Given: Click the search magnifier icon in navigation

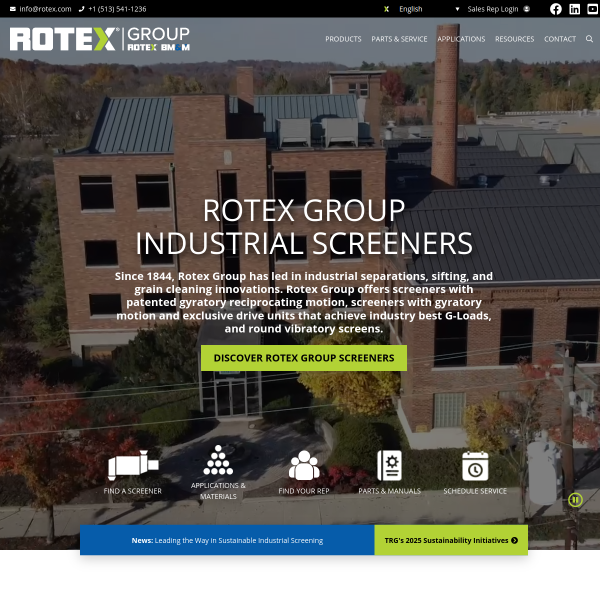Looking at the screenshot, I should click(589, 39).
